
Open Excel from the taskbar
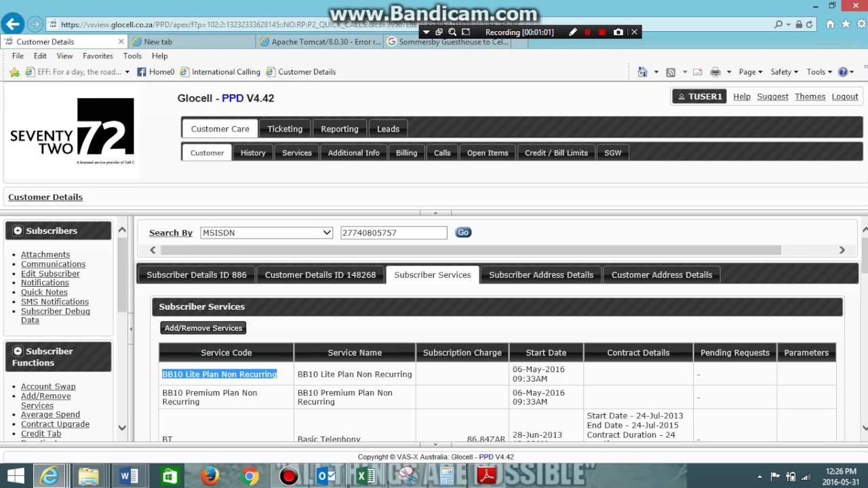tap(366, 476)
